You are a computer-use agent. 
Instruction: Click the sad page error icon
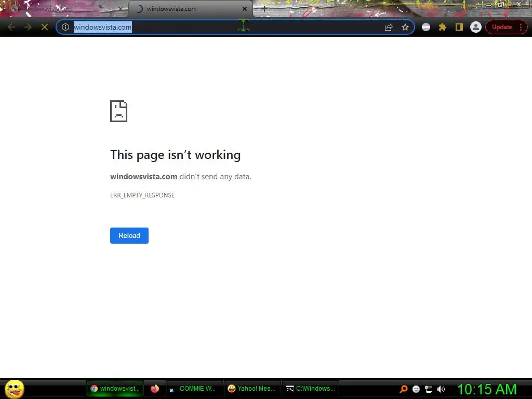119,111
